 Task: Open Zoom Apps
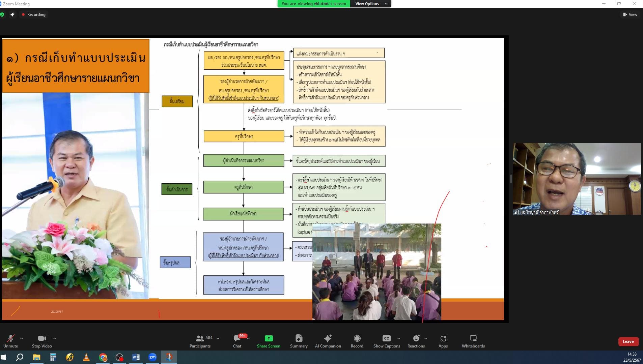tap(443, 341)
